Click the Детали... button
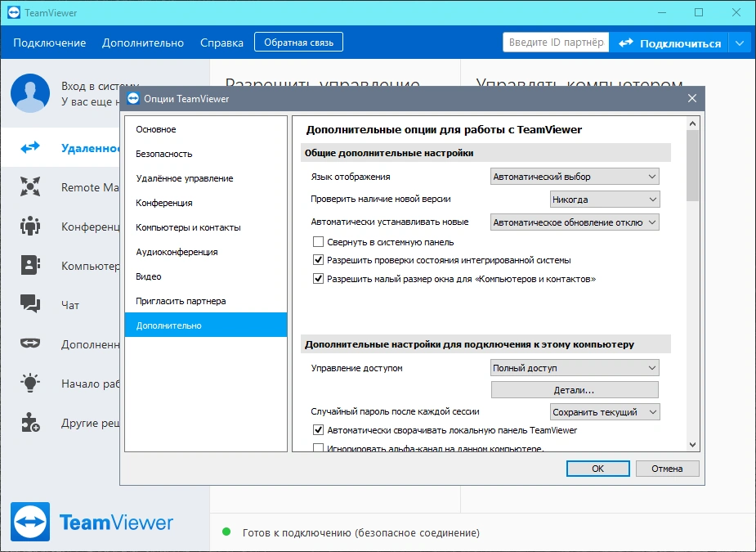The height and width of the screenshot is (552, 756). point(575,390)
